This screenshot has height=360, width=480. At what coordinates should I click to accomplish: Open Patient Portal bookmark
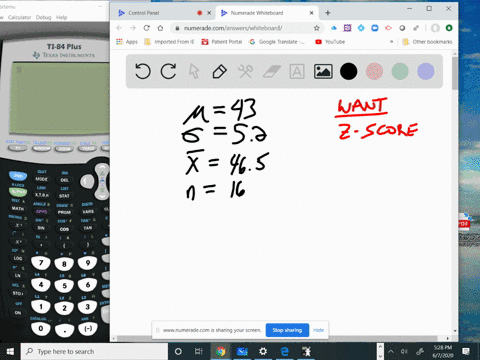tap(222, 42)
